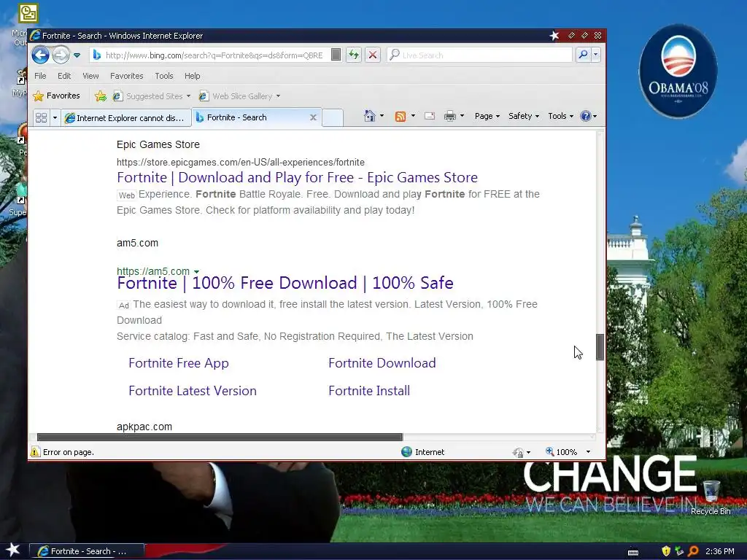747x560 pixels.
Task: Close the Fortnite - Search tab
Action: (x=313, y=117)
